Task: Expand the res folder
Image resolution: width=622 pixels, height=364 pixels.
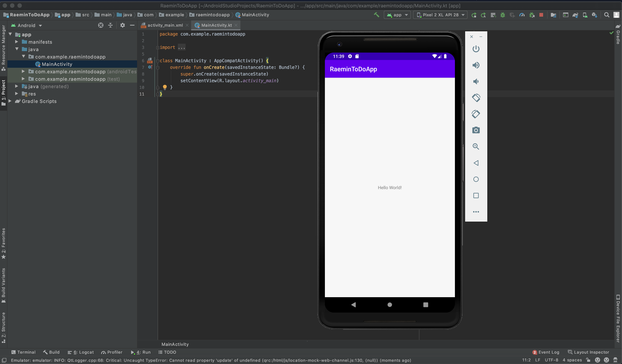Action: point(17,93)
